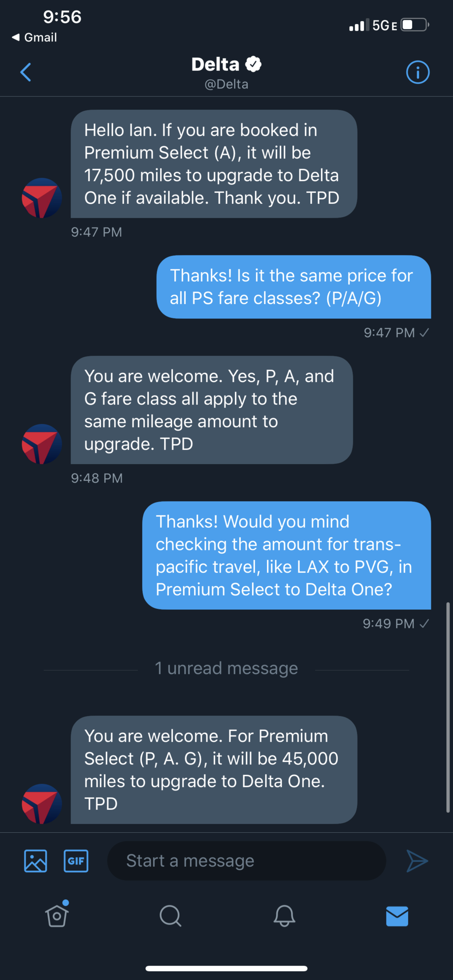
Task: Go to the Home tab
Action: 57,916
